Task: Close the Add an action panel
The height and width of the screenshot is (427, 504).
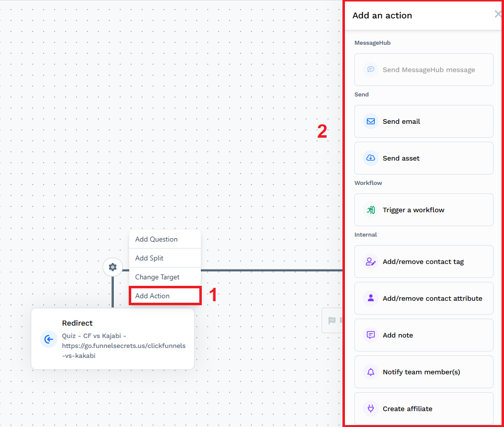Action: tap(498, 14)
